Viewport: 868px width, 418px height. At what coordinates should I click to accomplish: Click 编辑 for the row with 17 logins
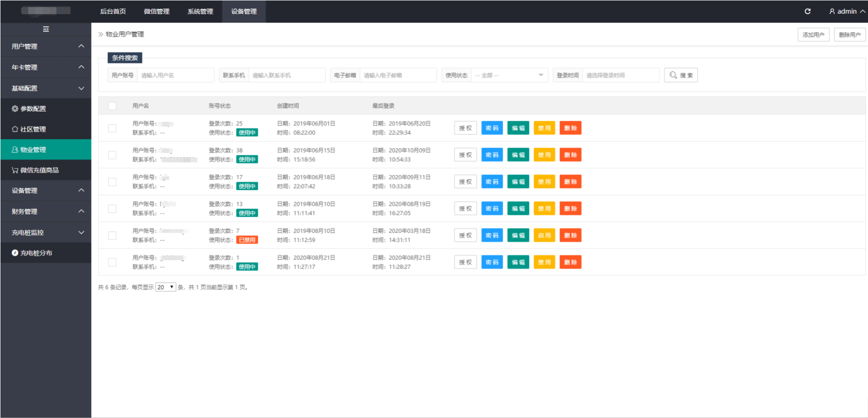518,182
